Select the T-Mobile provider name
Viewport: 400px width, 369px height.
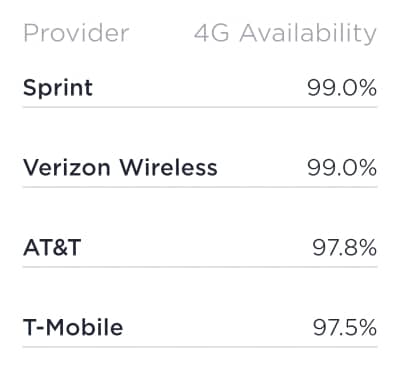[x=73, y=327]
